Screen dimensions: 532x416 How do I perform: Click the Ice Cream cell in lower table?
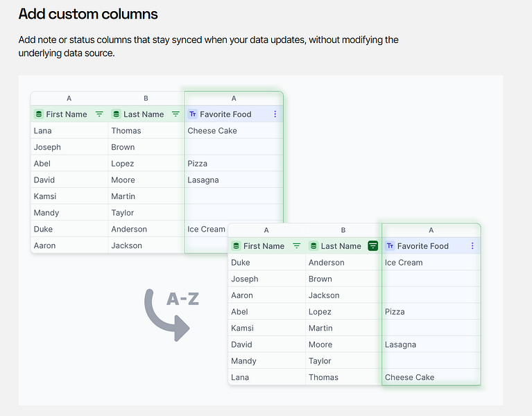431,262
